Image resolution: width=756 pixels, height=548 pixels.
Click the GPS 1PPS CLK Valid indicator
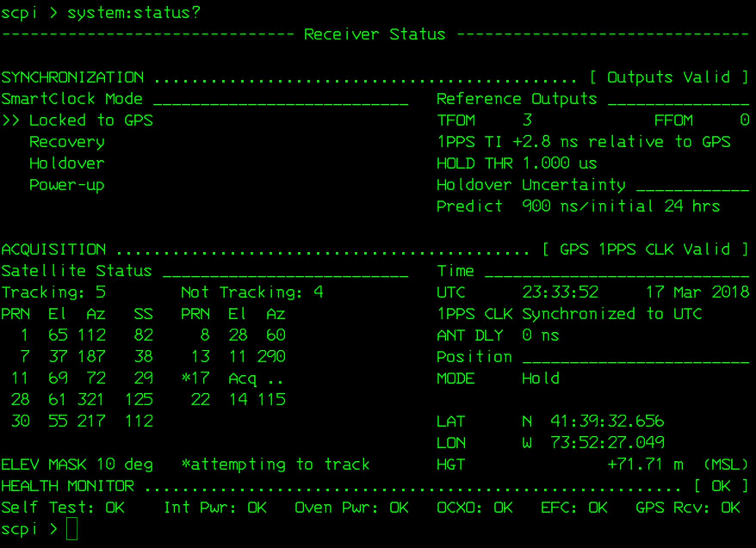click(644, 249)
